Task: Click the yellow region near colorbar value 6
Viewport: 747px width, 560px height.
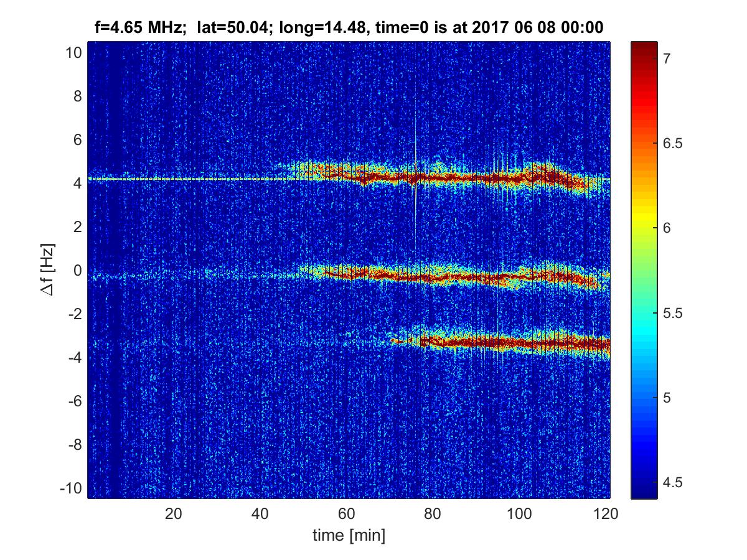Action: pyautogui.click(x=644, y=228)
